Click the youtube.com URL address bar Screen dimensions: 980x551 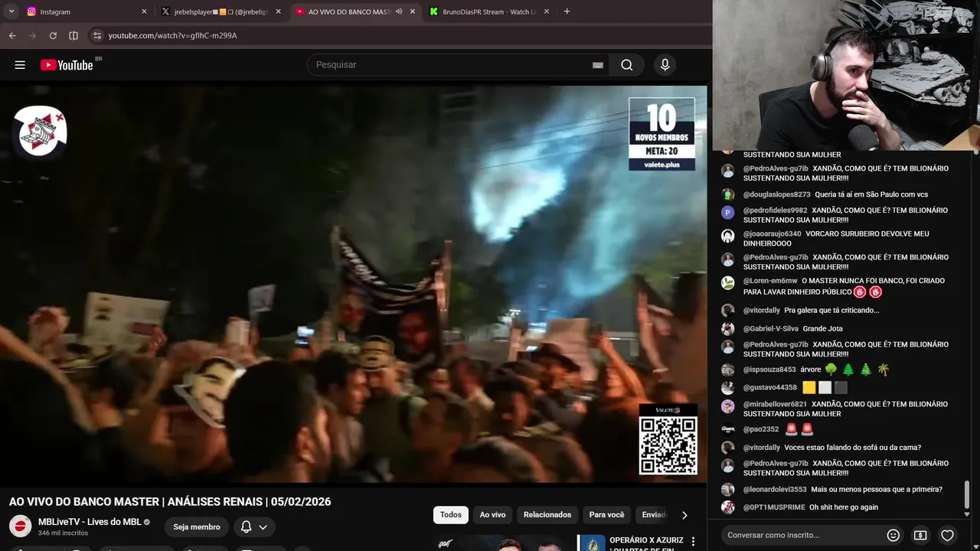click(172, 35)
